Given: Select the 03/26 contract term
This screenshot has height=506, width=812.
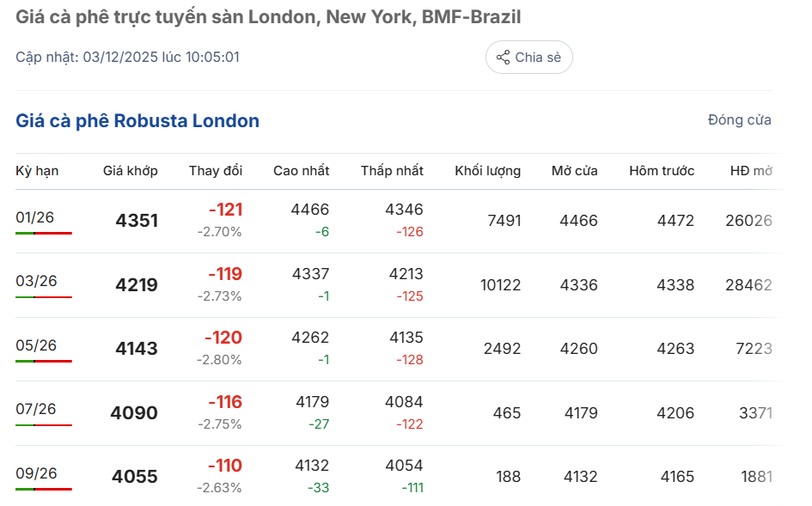Looking at the screenshot, I should [x=36, y=281].
